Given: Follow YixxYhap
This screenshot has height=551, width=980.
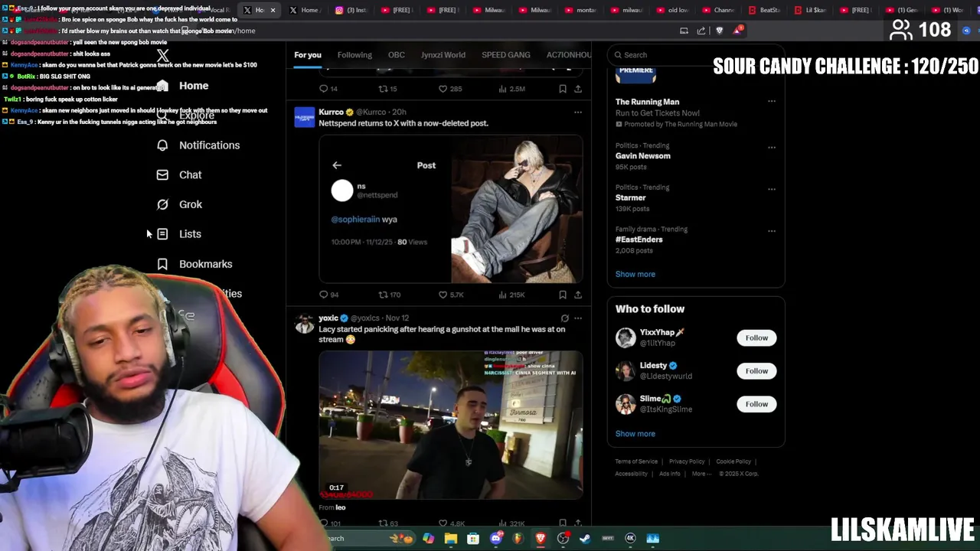Looking at the screenshot, I should (756, 338).
